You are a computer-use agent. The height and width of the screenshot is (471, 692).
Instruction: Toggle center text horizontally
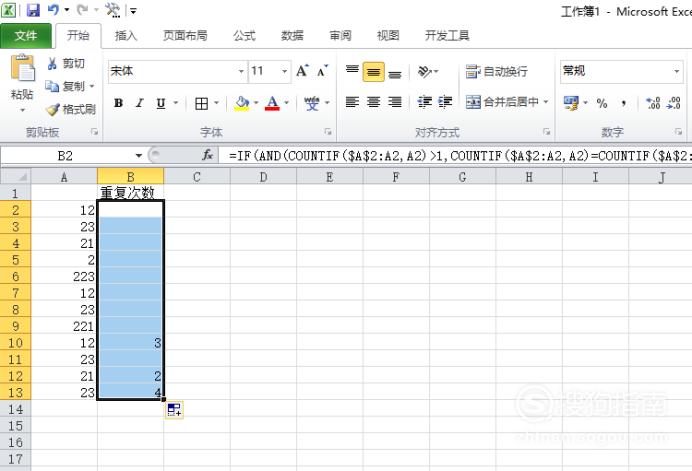point(373,102)
